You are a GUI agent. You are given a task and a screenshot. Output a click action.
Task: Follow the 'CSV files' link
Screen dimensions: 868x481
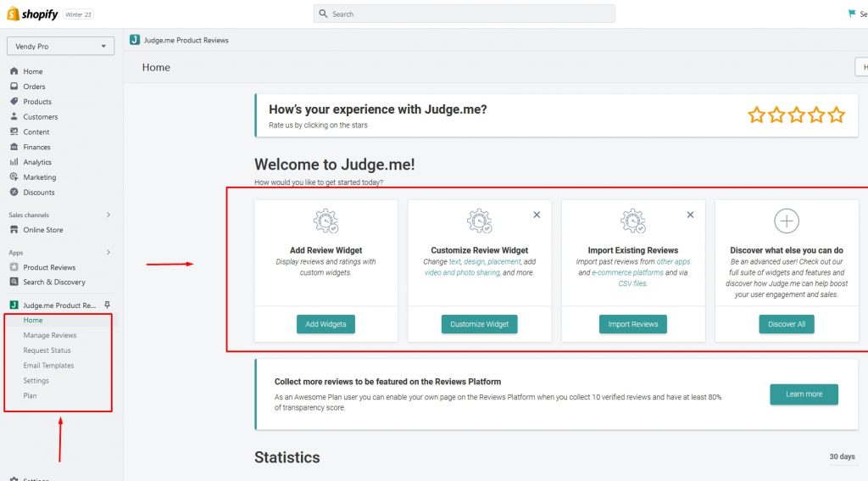pyautogui.click(x=632, y=283)
